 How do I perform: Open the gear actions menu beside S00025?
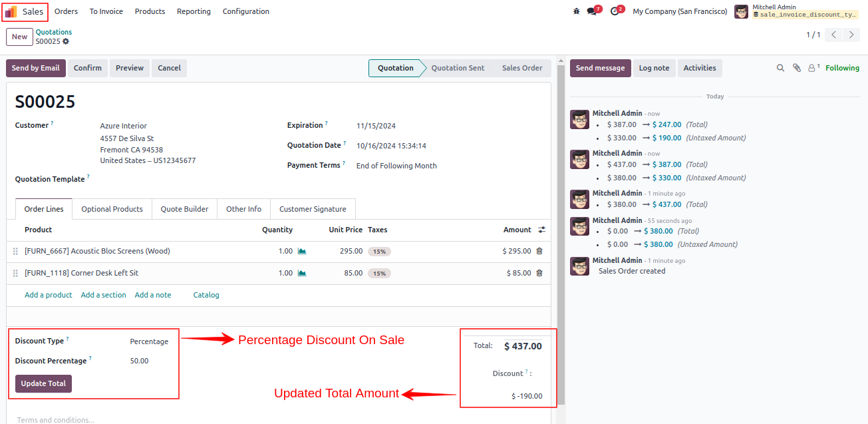coord(66,41)
